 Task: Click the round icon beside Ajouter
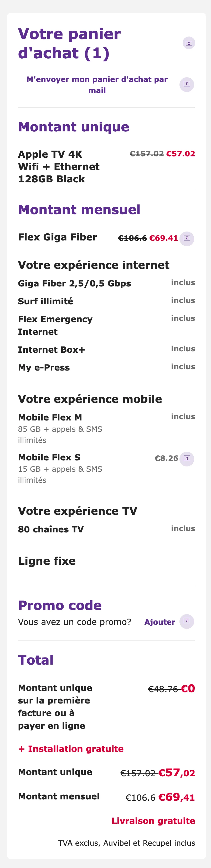187,621
